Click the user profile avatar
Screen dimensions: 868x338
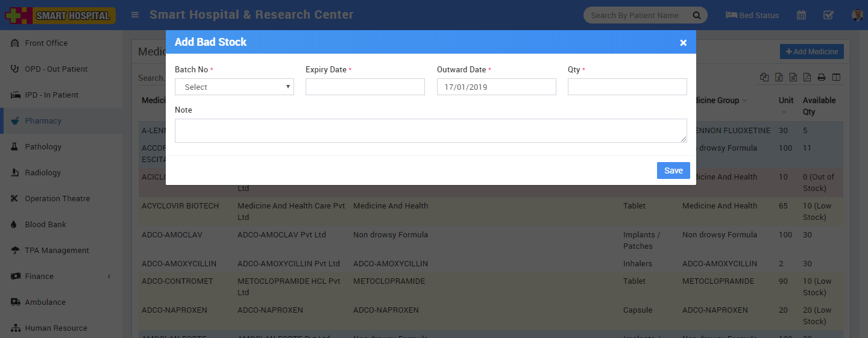click(x=857, y=16)
